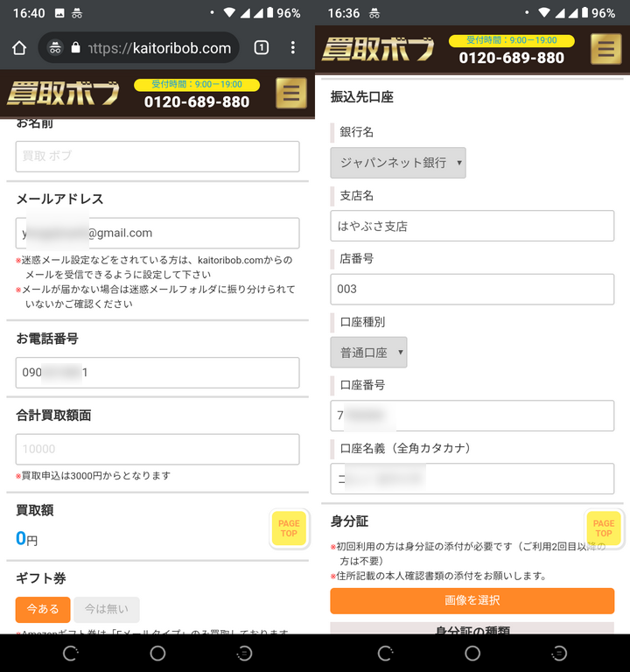Tap Android home button on right screen

[x=472, y=653]
